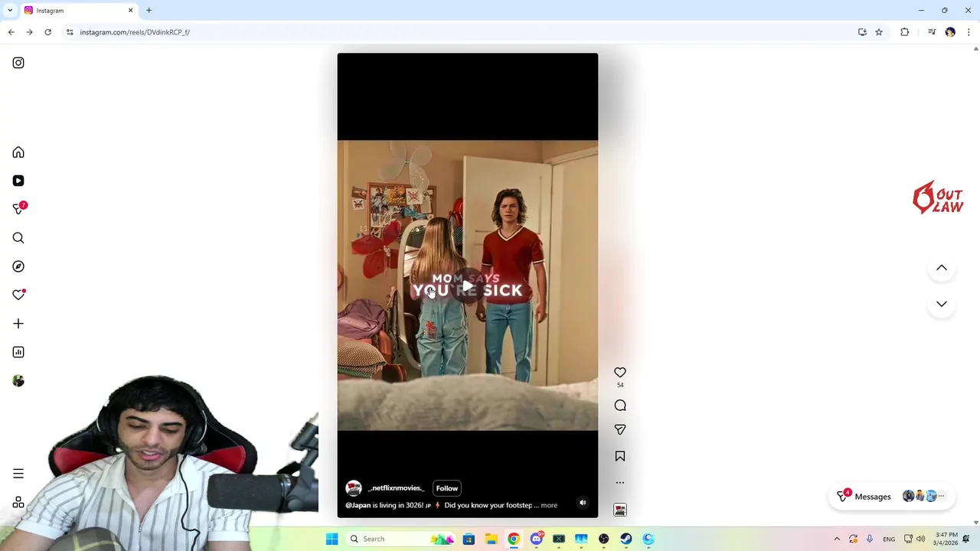This screenshot has width=980, height=551.
Task: Go to next reel with down chevron
Action: tap(942, 304)
